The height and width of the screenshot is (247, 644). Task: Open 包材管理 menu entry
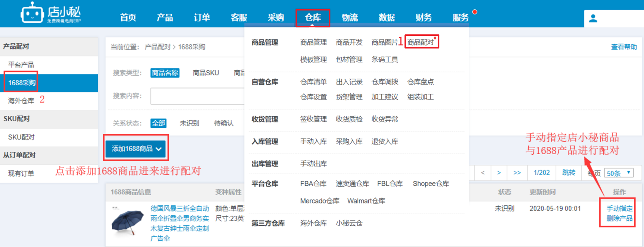349,60
